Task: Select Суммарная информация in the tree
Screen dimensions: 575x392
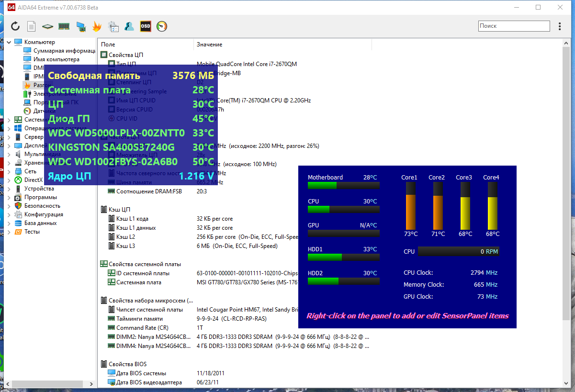Action: click(64, 51)
